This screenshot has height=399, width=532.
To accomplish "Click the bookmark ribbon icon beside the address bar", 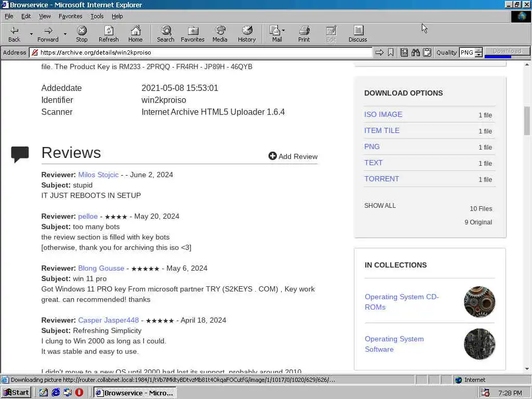I will pos(391,52).
